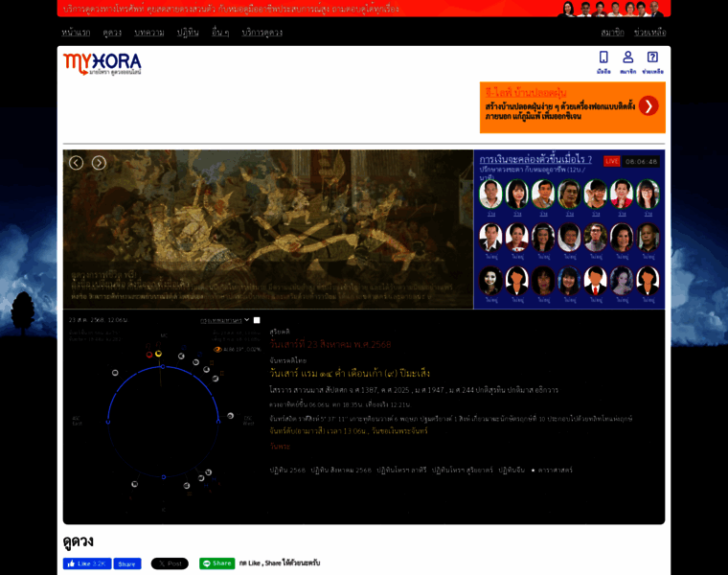This screenshot has height=575, width=728.
Task: Open the ดูดวง menu in navigation bar
Action: coord(112,32)
